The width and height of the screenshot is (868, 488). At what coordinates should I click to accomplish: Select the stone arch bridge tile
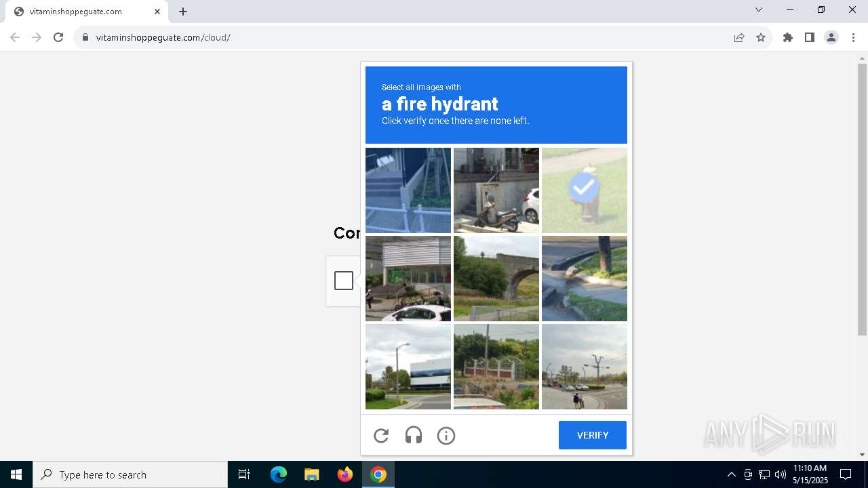point(496,279)
